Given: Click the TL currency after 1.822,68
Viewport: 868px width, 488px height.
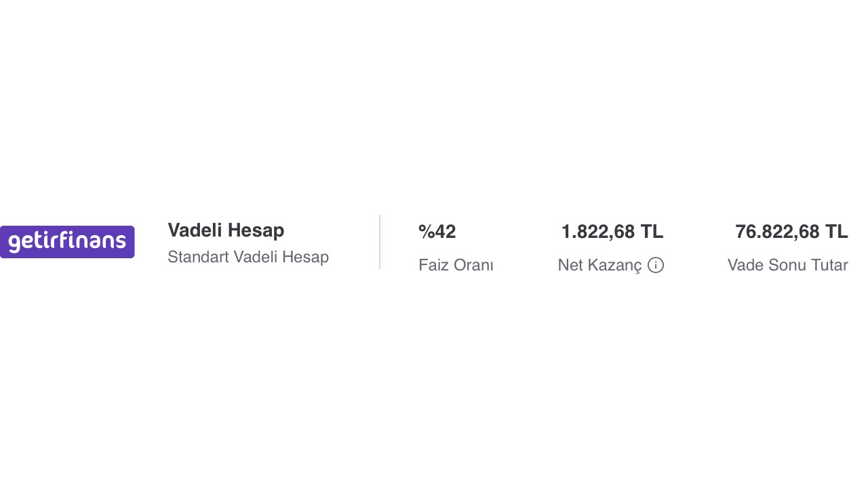Looking at the screenshot, I should [652, 232].
